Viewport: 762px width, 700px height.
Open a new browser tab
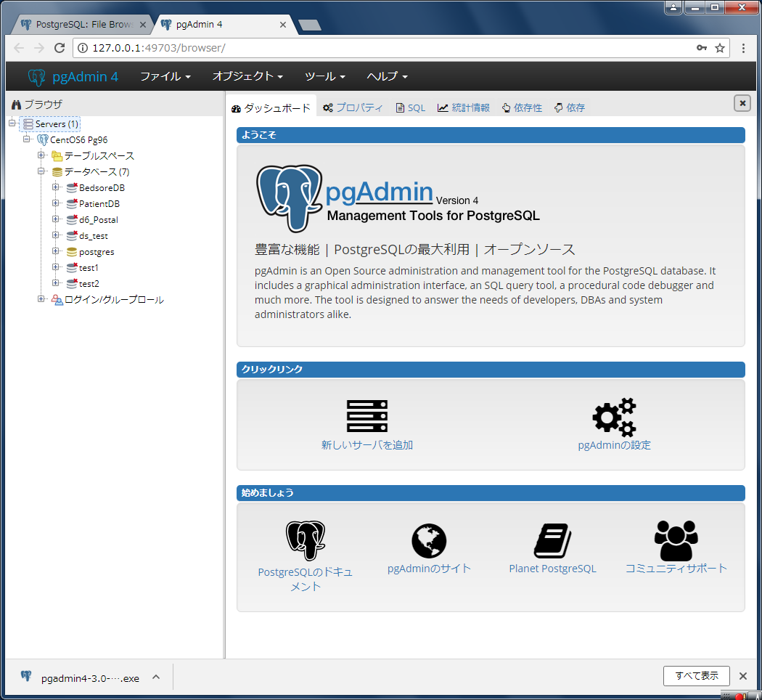pos(310,25)
